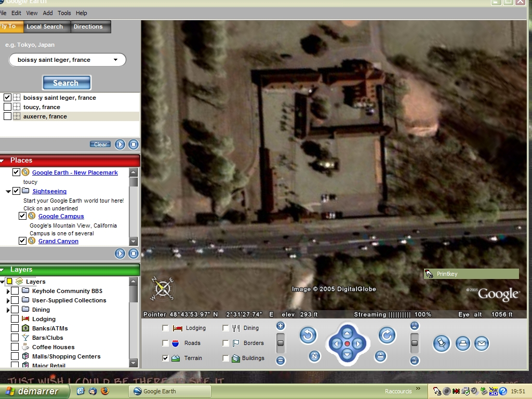This screenshot has width=532, height=399.
Task: Enable the Borders checkbox
Action: coord(225,343)
